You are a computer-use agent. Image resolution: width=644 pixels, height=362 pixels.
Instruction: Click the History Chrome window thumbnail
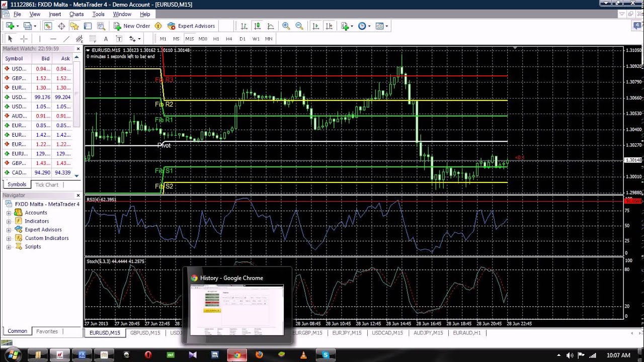236,309
